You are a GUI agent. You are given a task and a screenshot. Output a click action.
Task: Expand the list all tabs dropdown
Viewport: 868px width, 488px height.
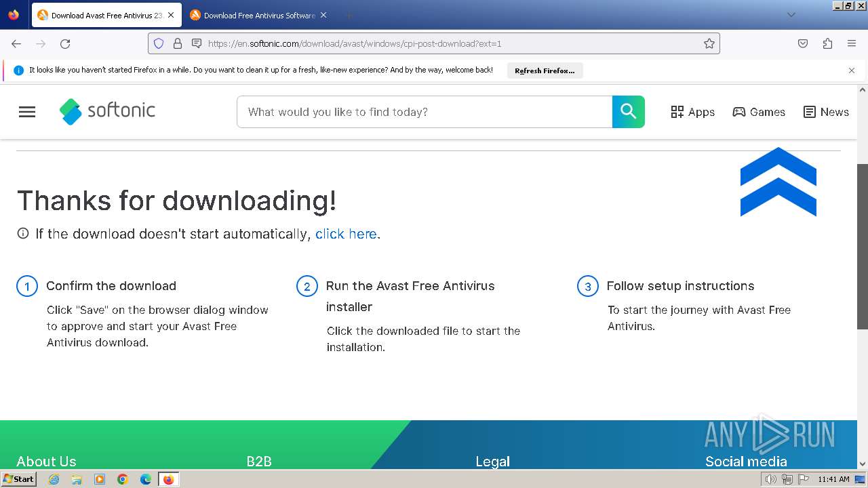click(x=791, y=15)
